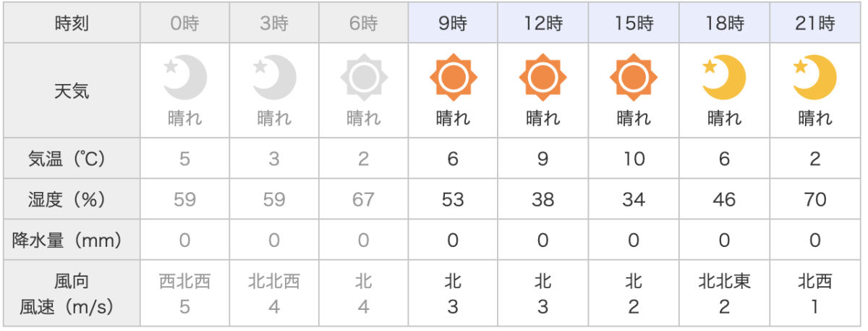This screenshot has height=331, width=868.
Task: Select the 21時 column header
Action: tap(815, 24)
